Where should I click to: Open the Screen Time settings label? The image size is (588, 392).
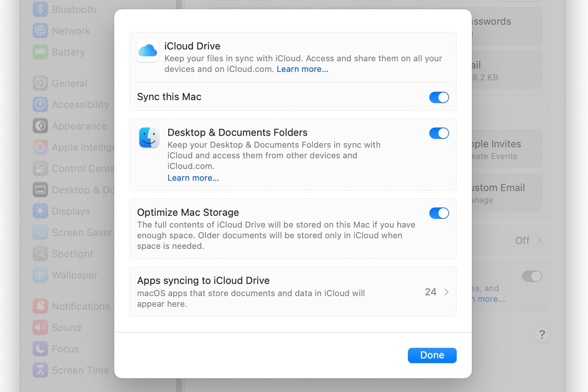coord(80,370)
